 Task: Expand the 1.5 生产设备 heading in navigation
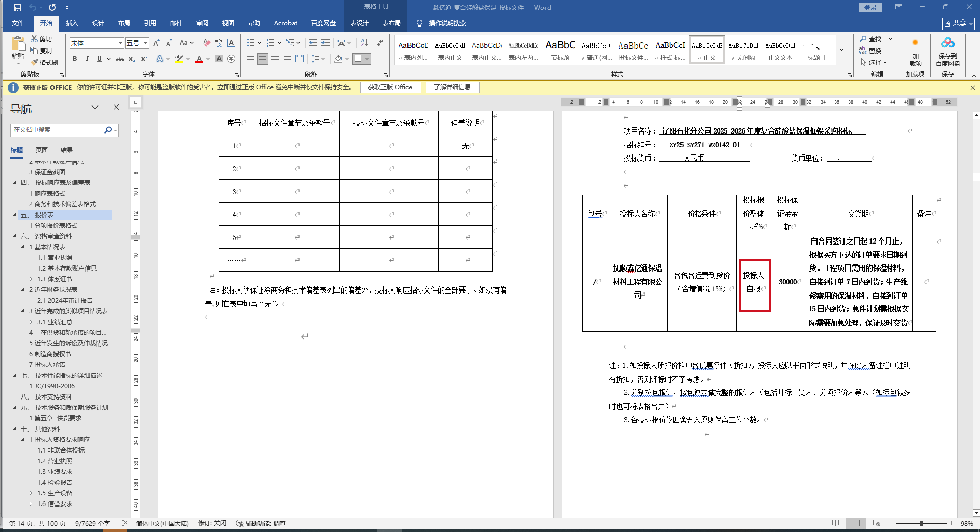pyautogui.click(x=31, y=493)
